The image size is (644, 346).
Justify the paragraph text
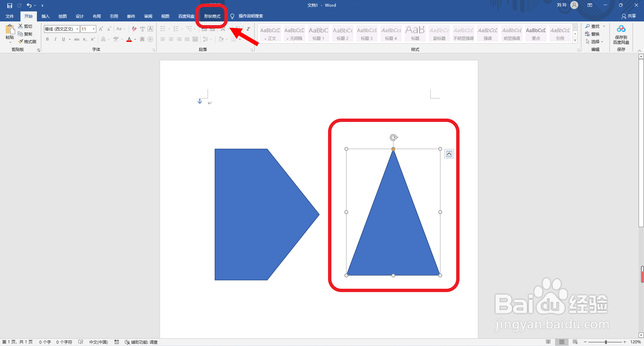point(187,39)
